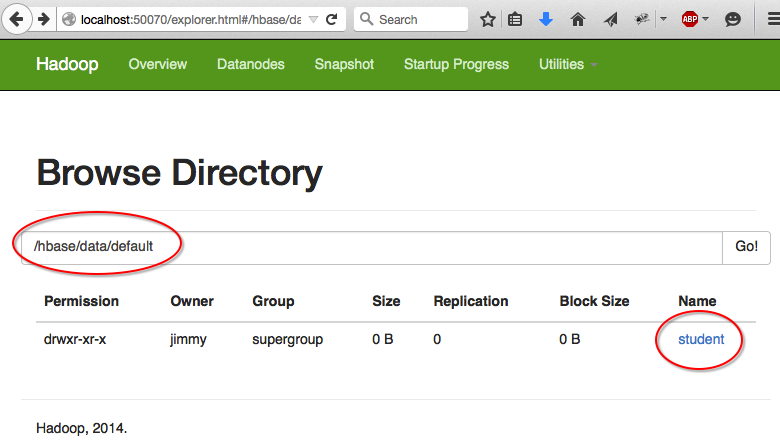The width and height of the screenshot is (780, 441).
Task: Open the Snapshot tab
Action: tap(344, 64)
